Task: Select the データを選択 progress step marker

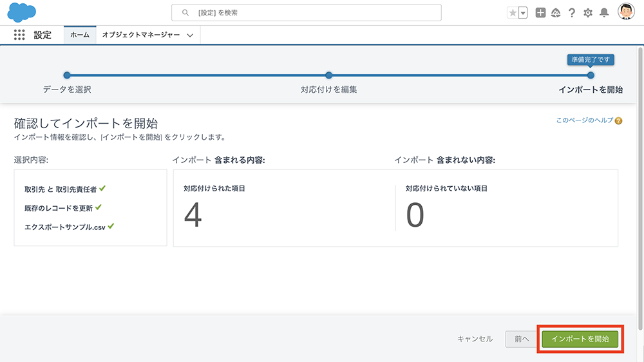Action: tap(67, 75)
